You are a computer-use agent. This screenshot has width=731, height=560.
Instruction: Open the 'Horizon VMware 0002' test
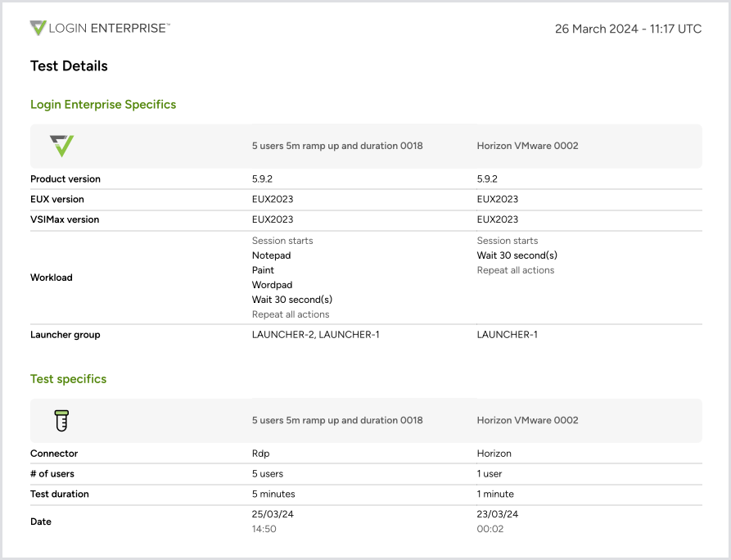point(526,146)
